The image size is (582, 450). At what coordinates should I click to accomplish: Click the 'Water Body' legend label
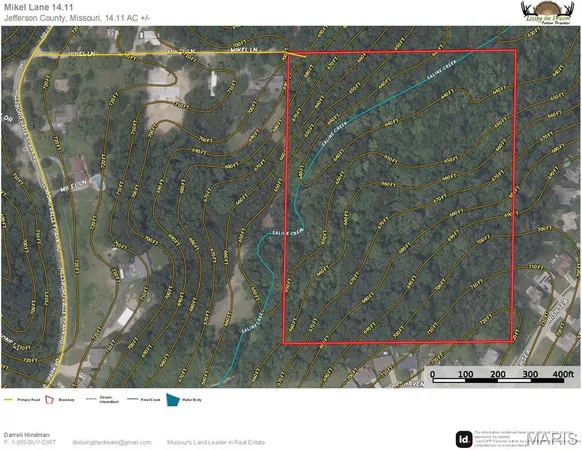[x=192, y=400]
